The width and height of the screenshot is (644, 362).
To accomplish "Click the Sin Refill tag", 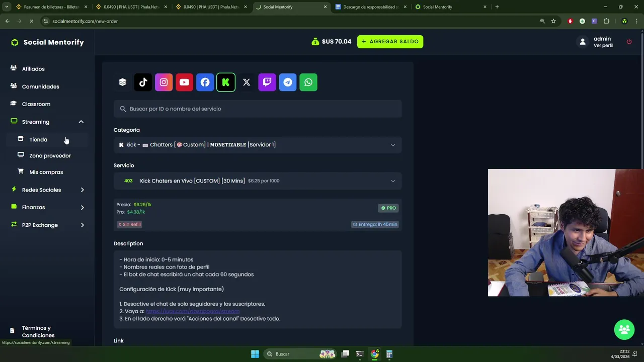I will click(x=129, y=224).
